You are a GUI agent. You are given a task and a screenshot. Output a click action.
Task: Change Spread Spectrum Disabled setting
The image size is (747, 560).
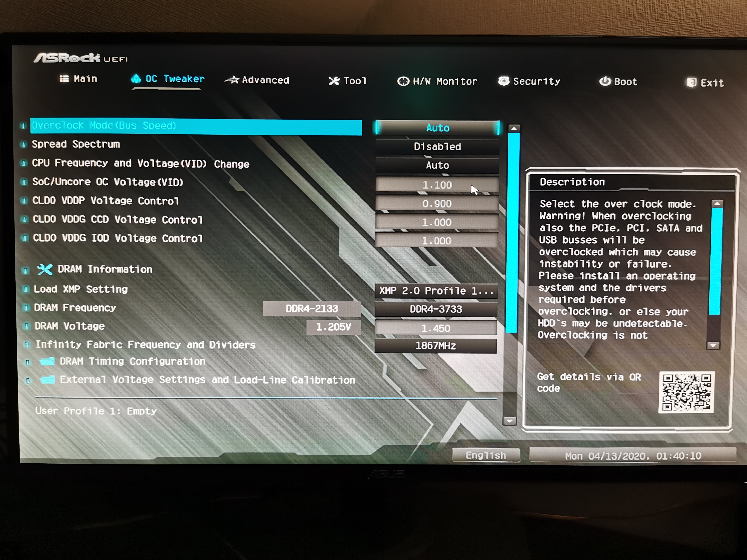(x=437, y=147)
